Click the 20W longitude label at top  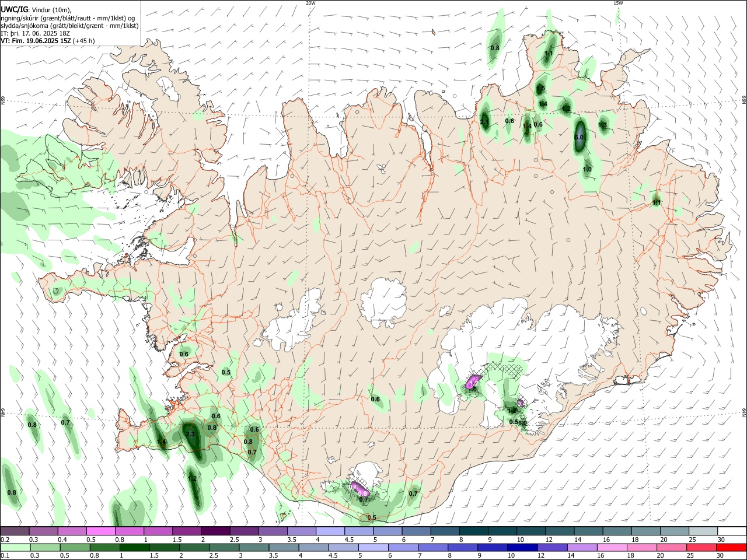[310, 3]
